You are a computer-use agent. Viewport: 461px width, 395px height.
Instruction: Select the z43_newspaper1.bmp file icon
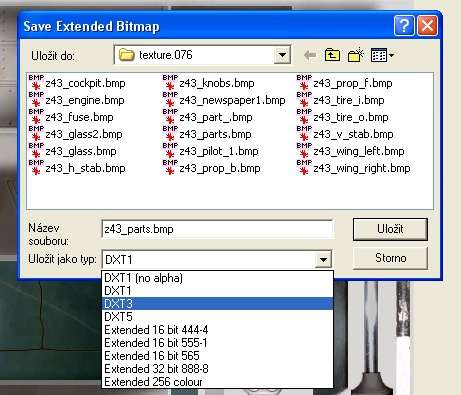(x=170, y=99)
